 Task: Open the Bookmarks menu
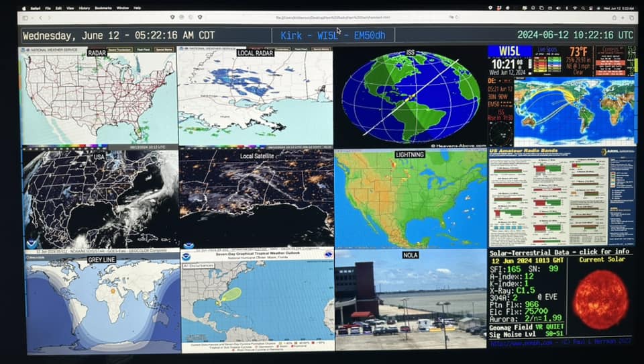(x=103, y=7)
